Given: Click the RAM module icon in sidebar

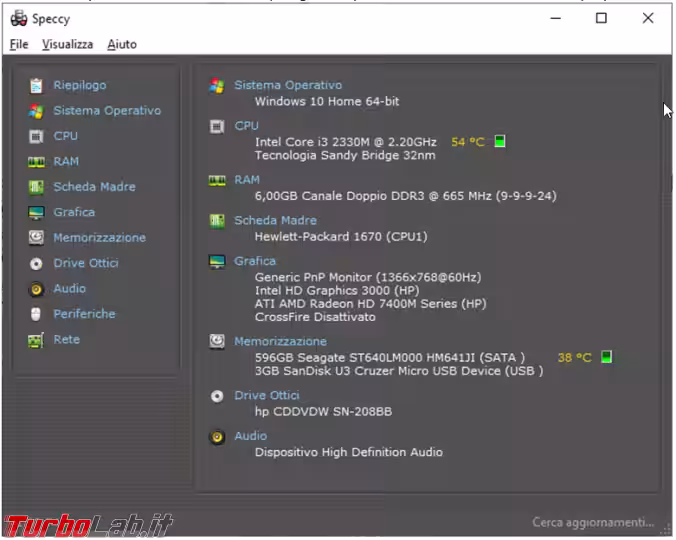Looking at the screenshot, I should coord(36,162).
